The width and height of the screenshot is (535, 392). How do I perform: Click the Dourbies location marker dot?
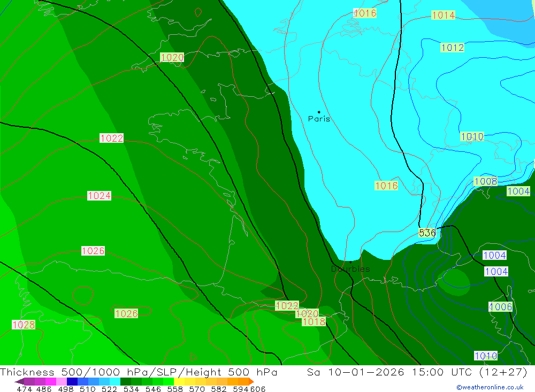[x=350, y=262]
